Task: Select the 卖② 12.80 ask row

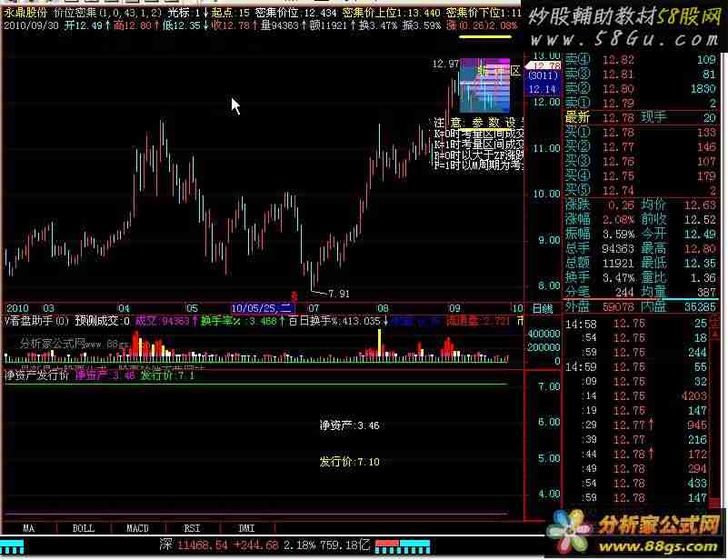Action: click(641, 89)
